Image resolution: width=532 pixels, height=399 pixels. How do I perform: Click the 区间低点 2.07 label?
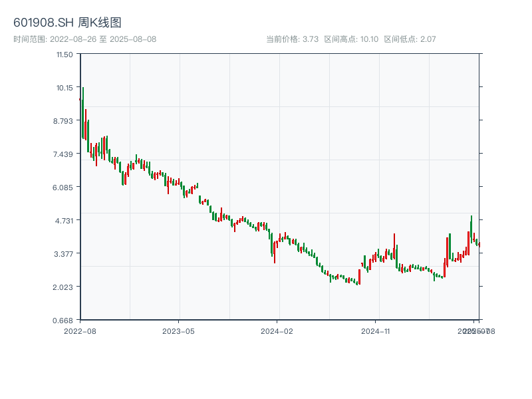click(x=410, y=39)
